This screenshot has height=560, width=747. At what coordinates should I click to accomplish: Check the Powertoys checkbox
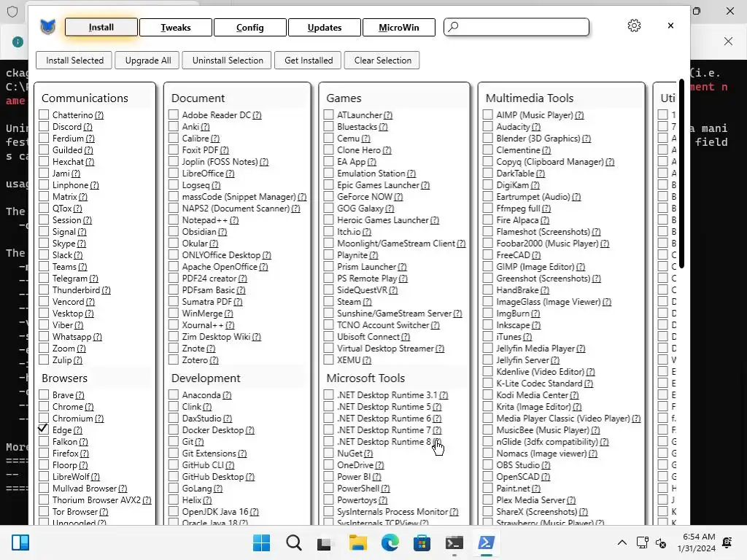pos(328,500)
